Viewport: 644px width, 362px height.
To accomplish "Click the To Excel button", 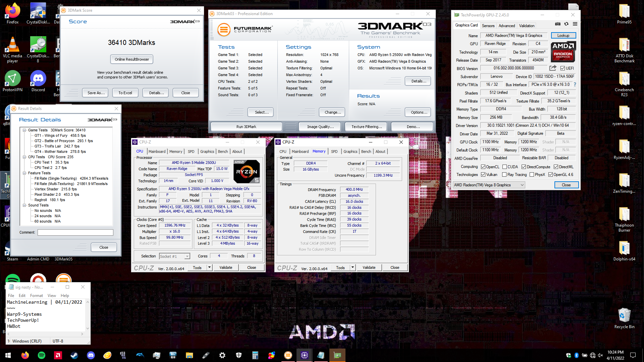I will (125, 93).
